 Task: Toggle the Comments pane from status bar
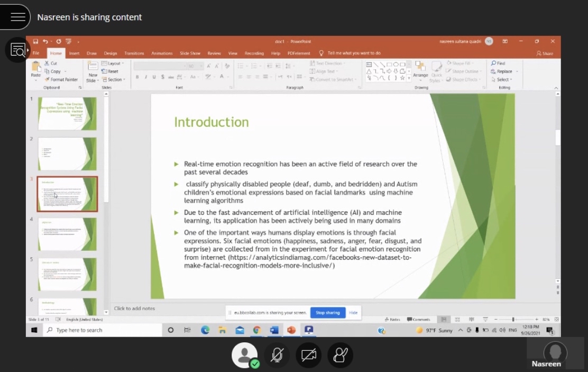(418, 320)
